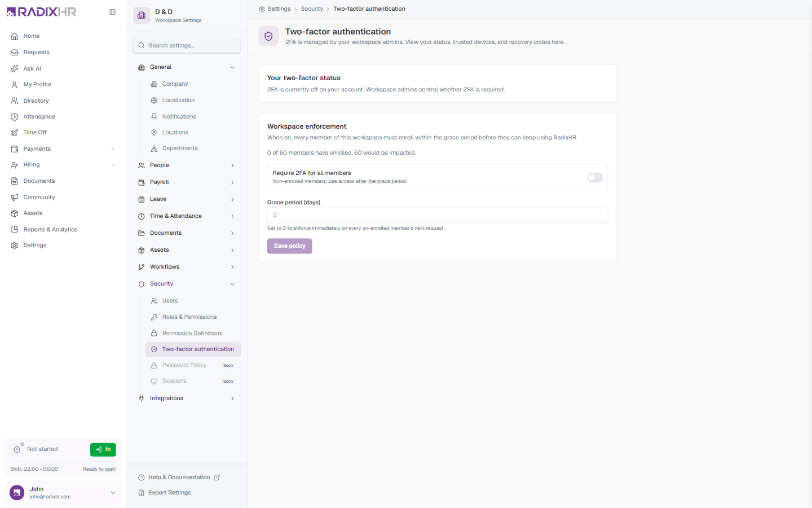Click the search magnifier icon
This screenshot has width=812, height=508.
142,46
